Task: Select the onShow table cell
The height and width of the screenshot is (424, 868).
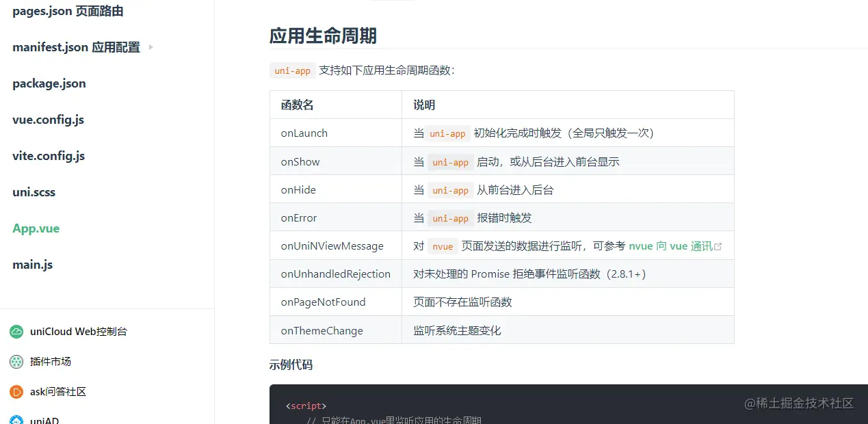Action: tap(336, 161)
